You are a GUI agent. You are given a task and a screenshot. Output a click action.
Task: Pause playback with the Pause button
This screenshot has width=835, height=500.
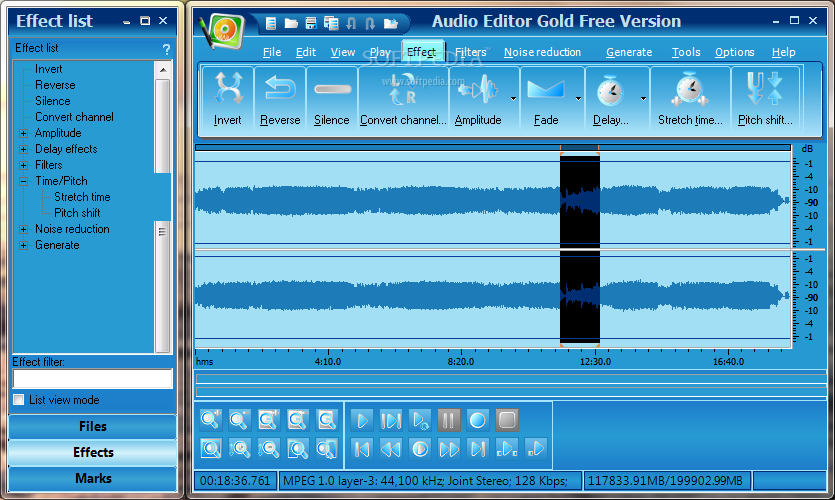pyautogui.click(x=448, y=421)
